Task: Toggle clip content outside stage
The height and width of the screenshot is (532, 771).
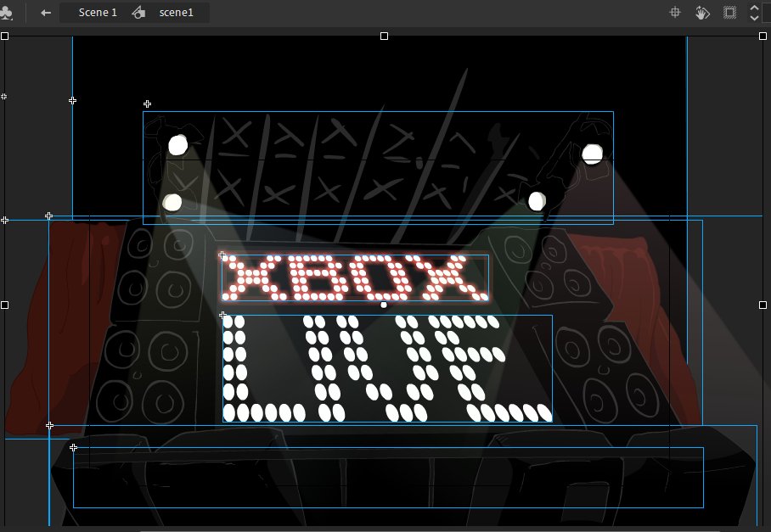Action: [729, 12]
